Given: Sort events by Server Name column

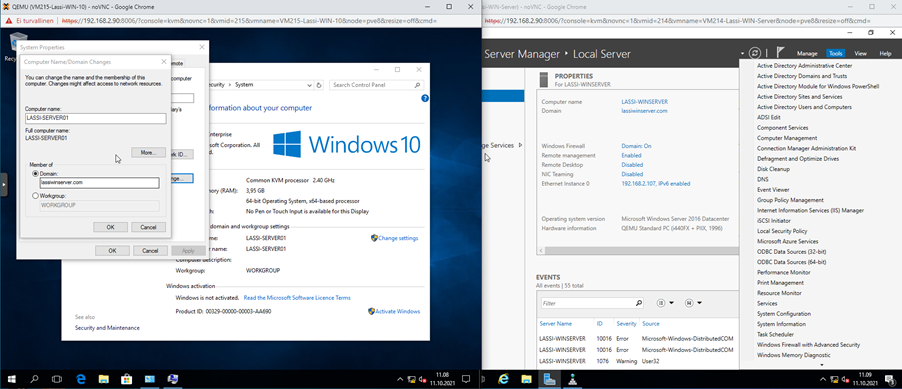Looking at the screenshot, I should (x=556, y=323).
